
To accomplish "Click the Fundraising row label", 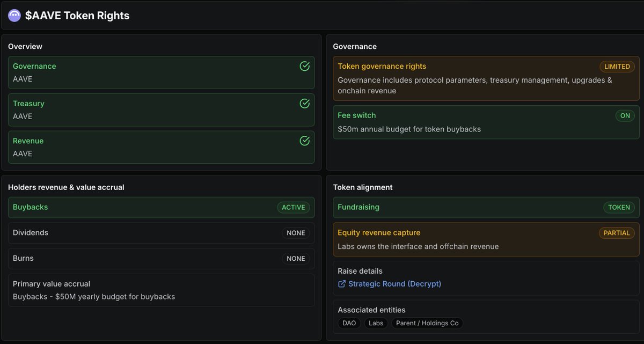I will point(358,207).
